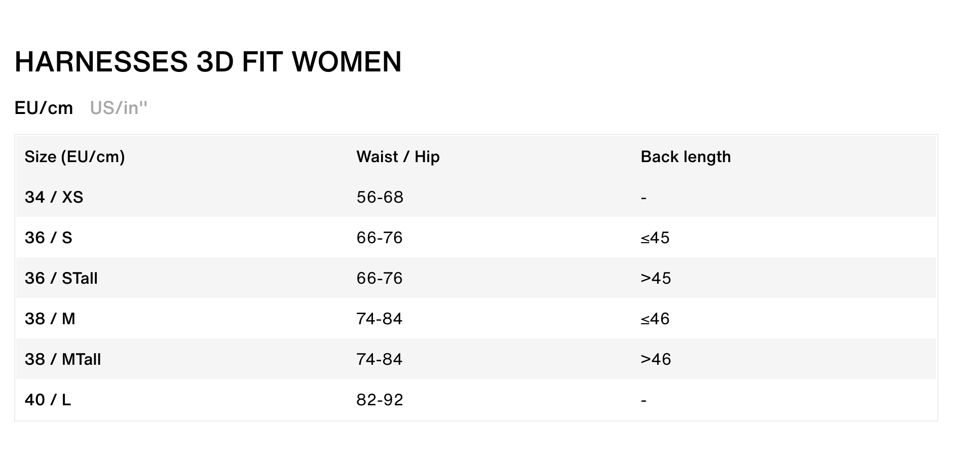Viewport: 980px width, 459px height.
Task: Click the ≤46 back length value
Action: click(655, 319)
